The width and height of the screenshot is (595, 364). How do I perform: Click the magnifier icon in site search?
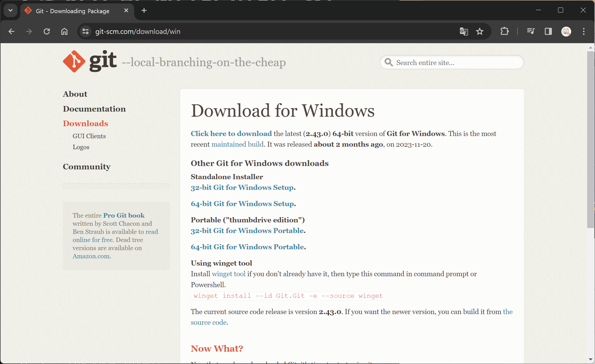[x=389, y=62]
